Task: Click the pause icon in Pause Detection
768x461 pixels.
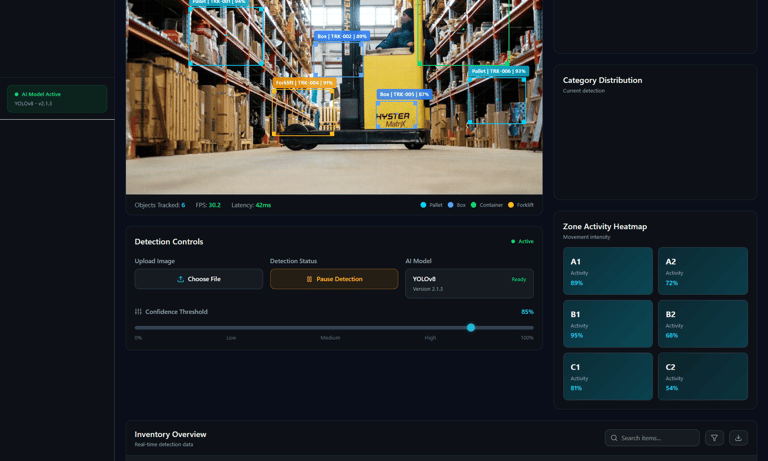Action: pos(309,279)
